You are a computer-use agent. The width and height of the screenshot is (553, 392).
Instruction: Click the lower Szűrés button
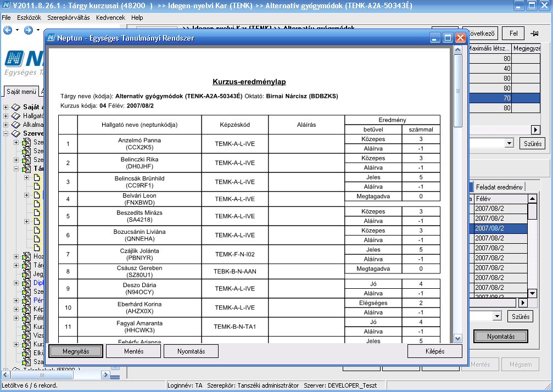[521, 316]
